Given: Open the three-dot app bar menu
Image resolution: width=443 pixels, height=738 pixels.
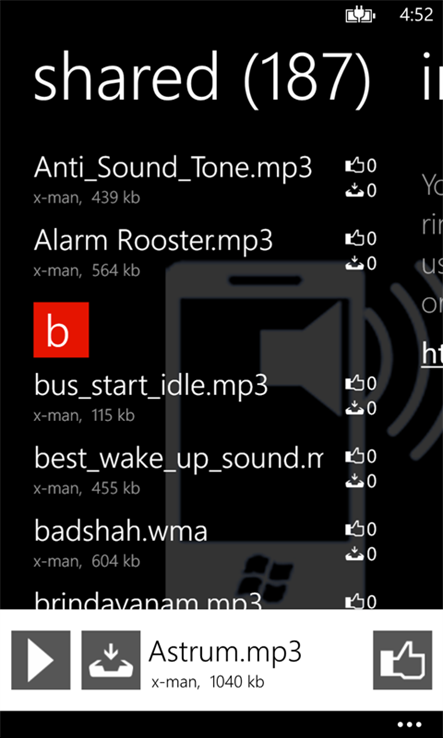Looking at the screenshot, I should (x=409, y=724).
